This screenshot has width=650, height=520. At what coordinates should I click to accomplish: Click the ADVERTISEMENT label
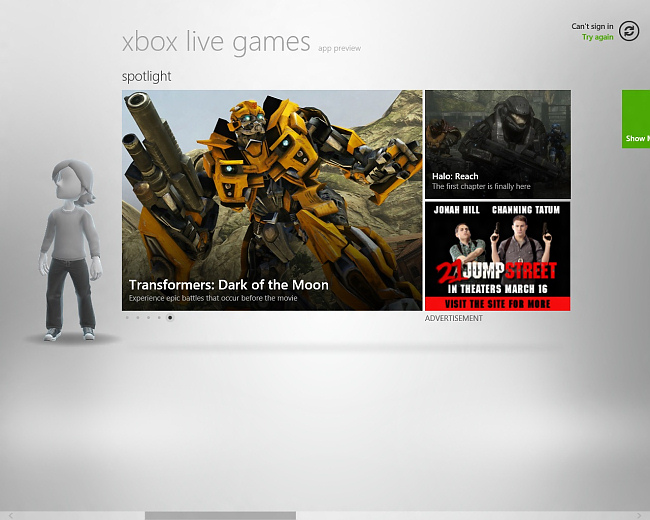point(454,318)
